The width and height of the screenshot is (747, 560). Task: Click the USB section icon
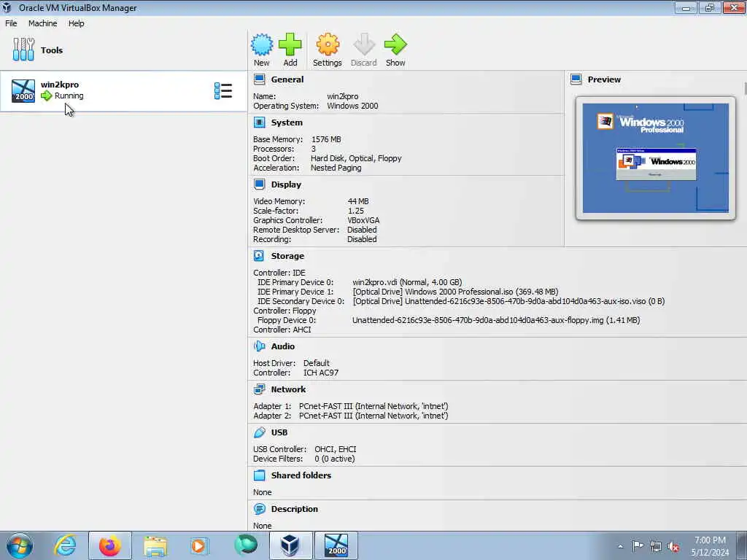click(259, 432)
